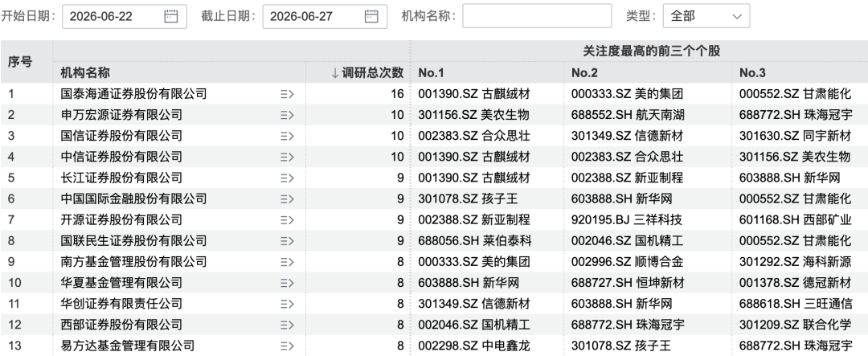This screenshot has width=868, height=356.
Task: Click 002298.SZ 中电鑫龙 stock cell
Action: 474,346
